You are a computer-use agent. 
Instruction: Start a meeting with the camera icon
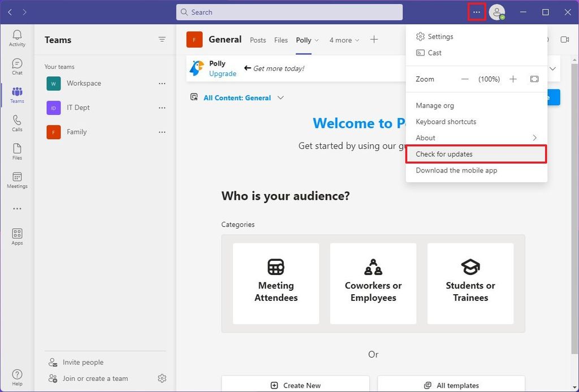click(x=564, y=39)
